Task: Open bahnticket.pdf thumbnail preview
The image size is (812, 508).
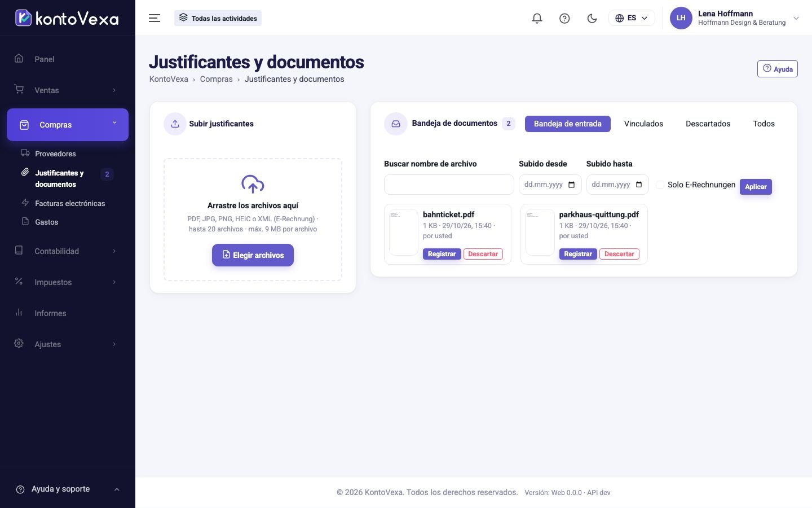Action: 403,233
